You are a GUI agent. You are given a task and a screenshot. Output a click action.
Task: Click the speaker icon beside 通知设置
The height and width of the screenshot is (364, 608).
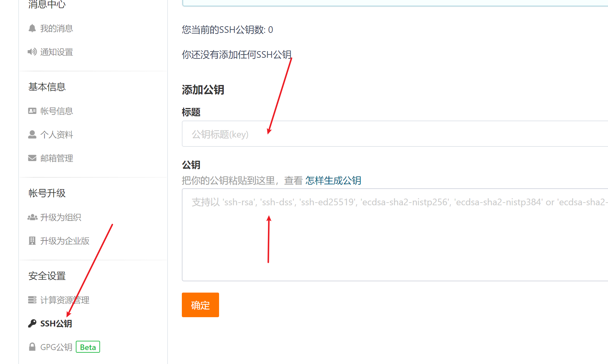[32, 52]
